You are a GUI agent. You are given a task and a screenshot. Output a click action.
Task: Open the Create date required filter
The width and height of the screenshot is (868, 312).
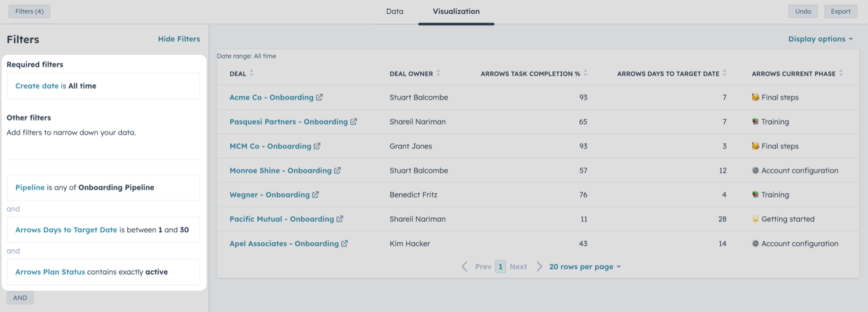pos(103,86)
